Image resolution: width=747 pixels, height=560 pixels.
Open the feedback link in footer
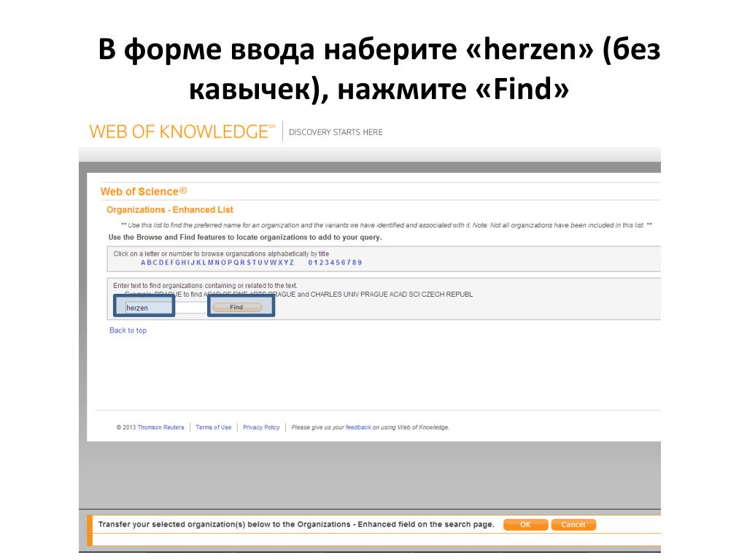point(358,427)
